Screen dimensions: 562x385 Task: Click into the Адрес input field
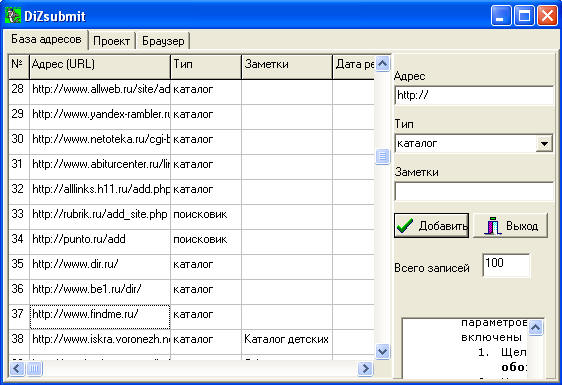[474, 95]
